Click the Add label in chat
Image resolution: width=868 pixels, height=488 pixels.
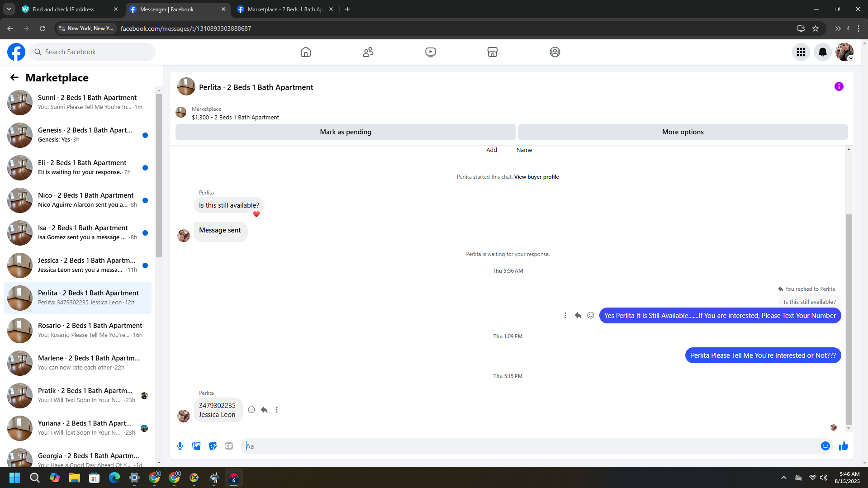point(492,150)
